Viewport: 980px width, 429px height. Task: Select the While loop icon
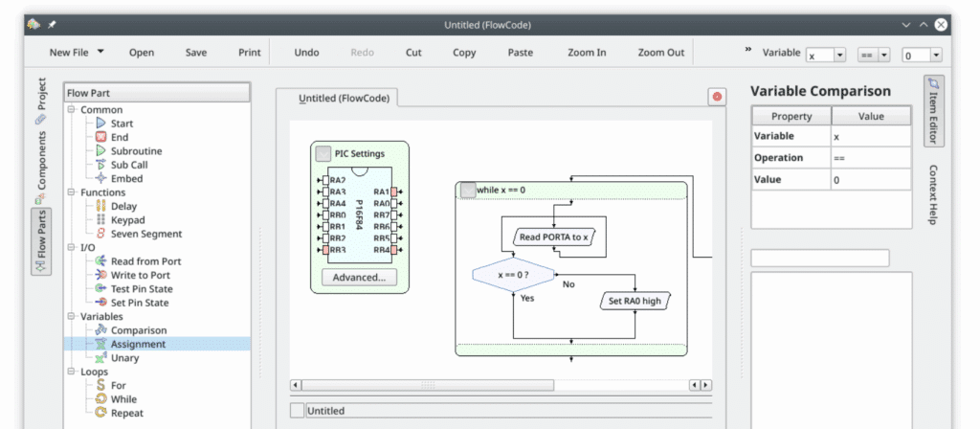tap(100, 399)
